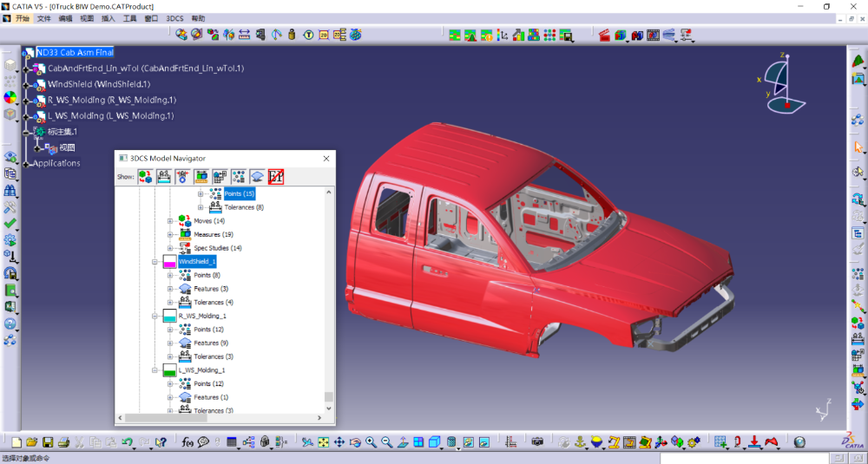Select Features (3) under WindShield_1
Screen dimensions: 868x464
211,289
